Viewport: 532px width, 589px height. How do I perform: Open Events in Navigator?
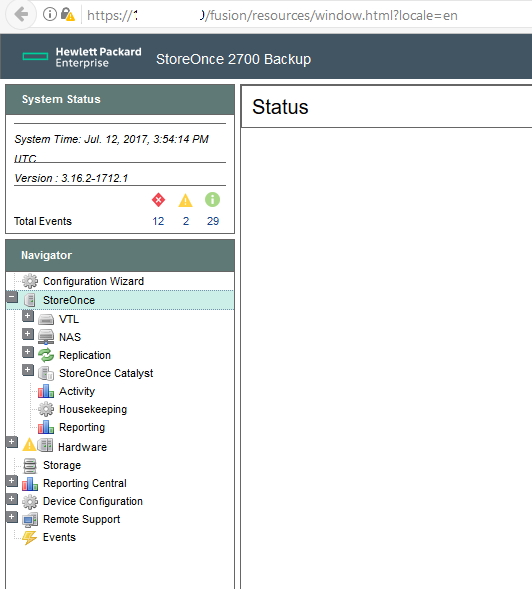click(x=59, y=537)
